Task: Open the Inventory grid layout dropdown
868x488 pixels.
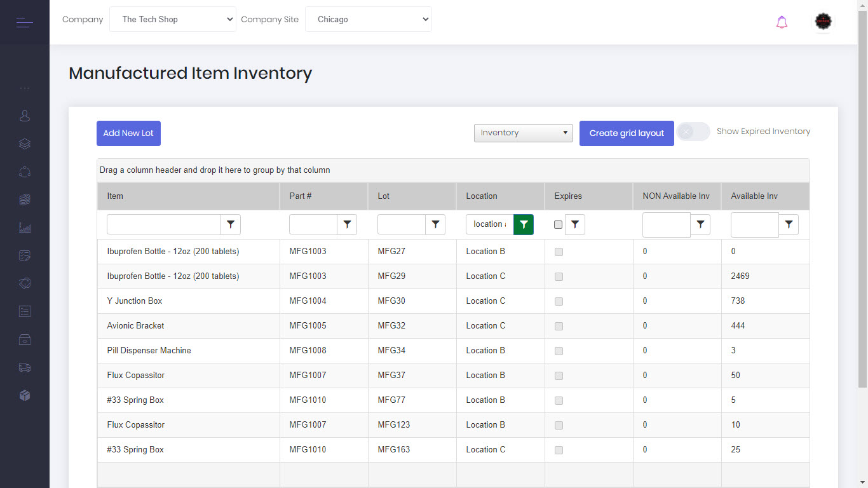Action: coord(524,133)
